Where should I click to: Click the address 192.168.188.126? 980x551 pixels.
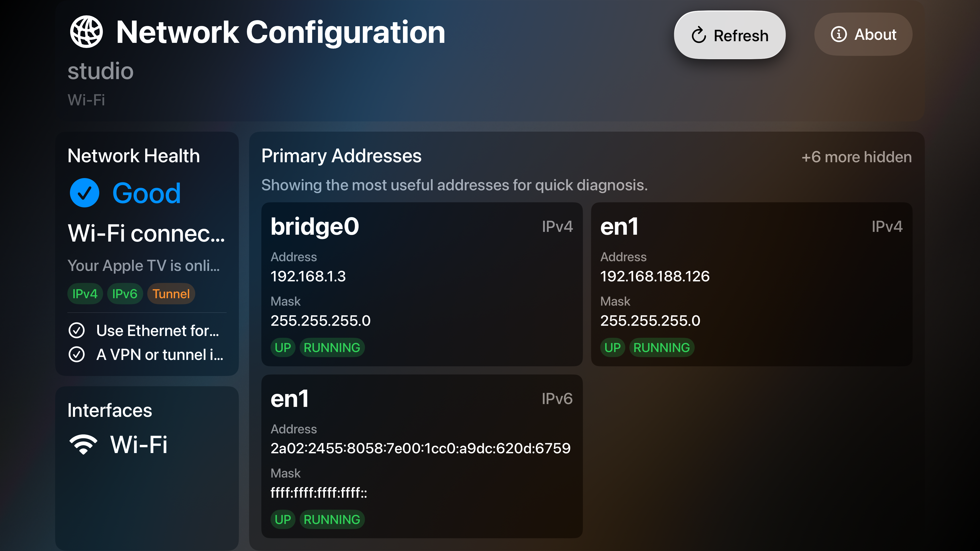tap(655, 276)
